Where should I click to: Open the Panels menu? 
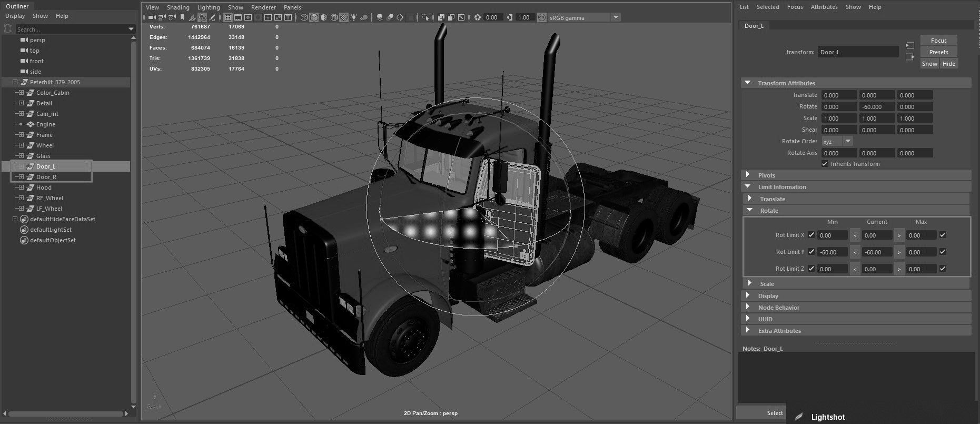tap(292, 7)
